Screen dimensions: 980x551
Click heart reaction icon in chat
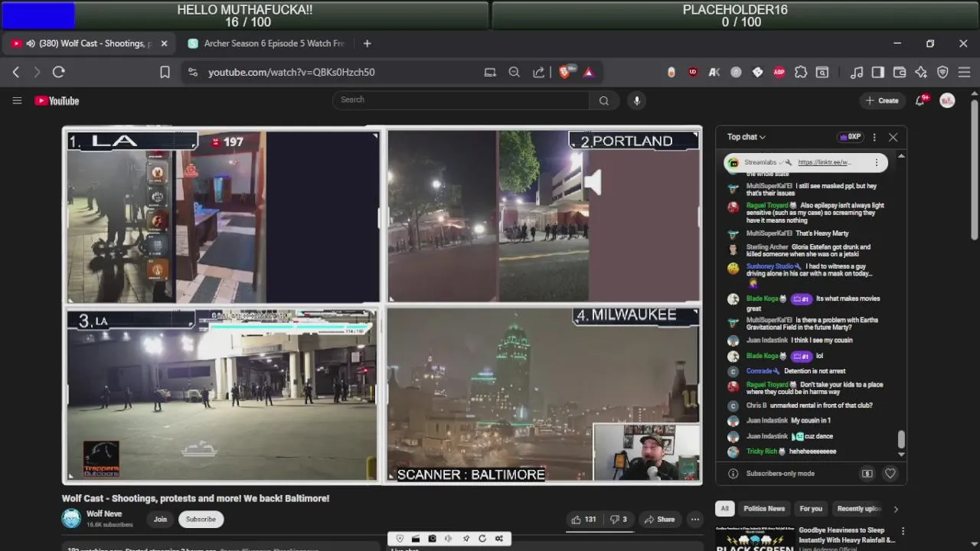click(890, 474)
